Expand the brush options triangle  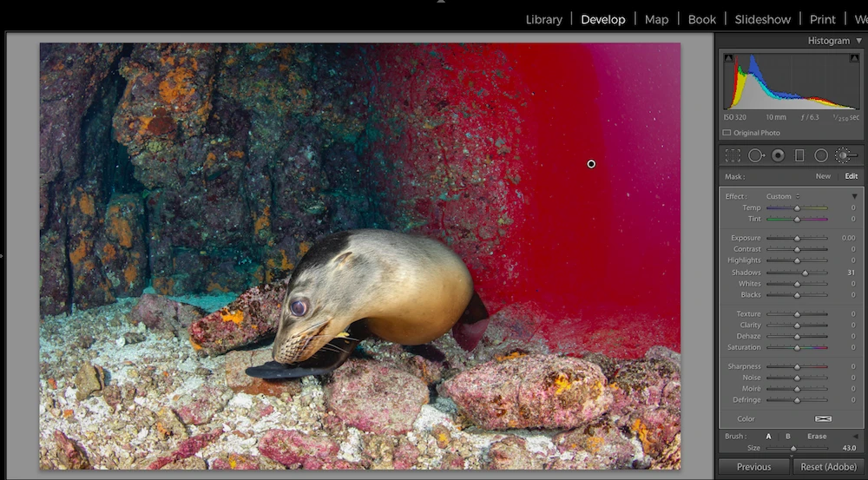pos(855,437)
